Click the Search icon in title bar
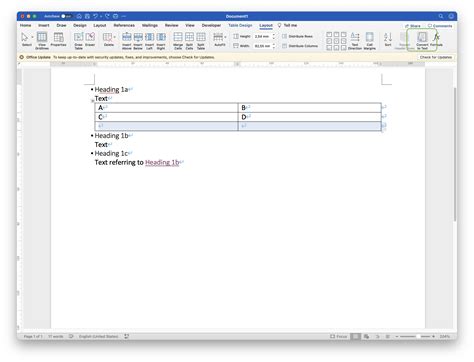 [441, 16]
